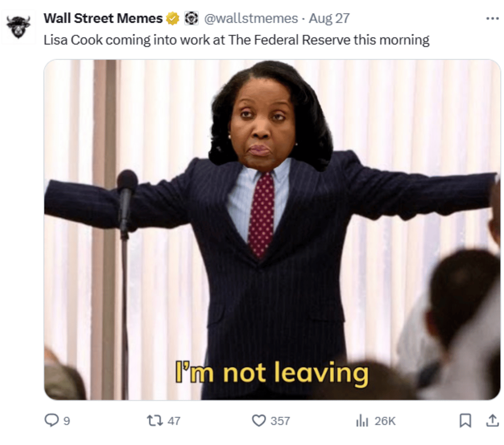The width and height of the screenshot is (504, 445).
Task: Like the tweet with the heart icon
Action: [x=259, y=420]
